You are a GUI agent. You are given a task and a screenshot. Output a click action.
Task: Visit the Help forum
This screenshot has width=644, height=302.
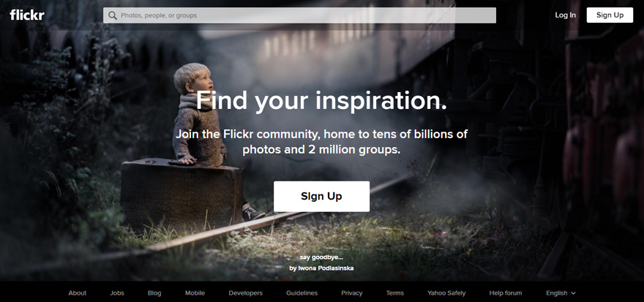coord(506,293)
